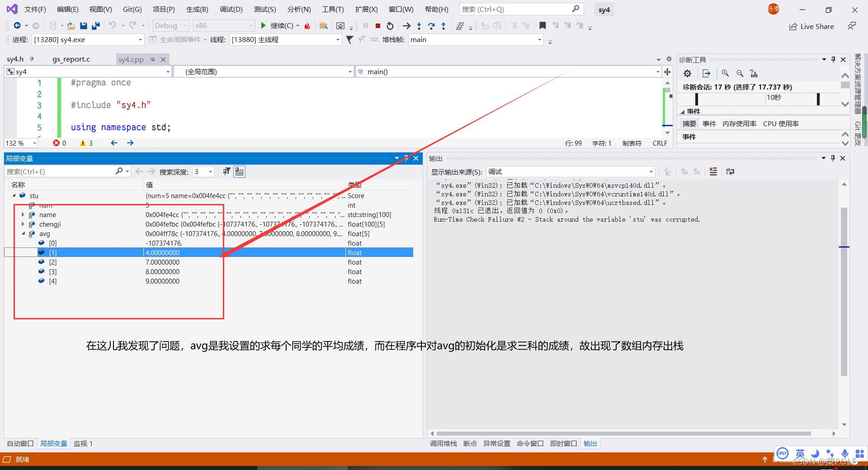
Task: Expand the name variable node
Action: [23, 214]
